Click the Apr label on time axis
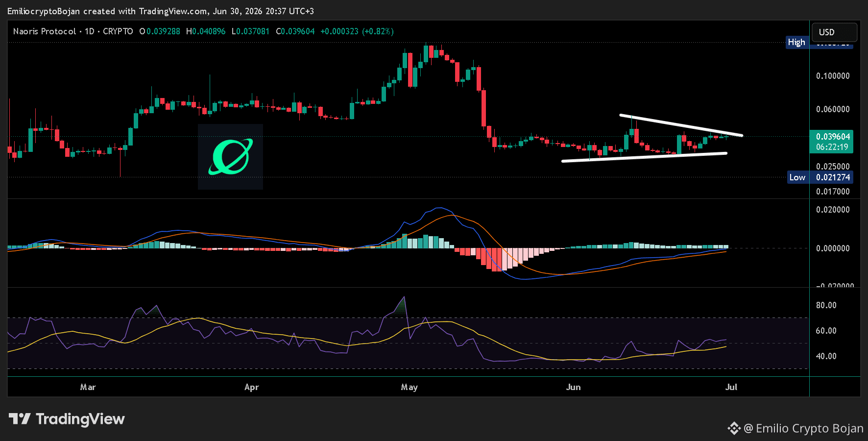Screen dimensions: 868x441 (252, 387)
